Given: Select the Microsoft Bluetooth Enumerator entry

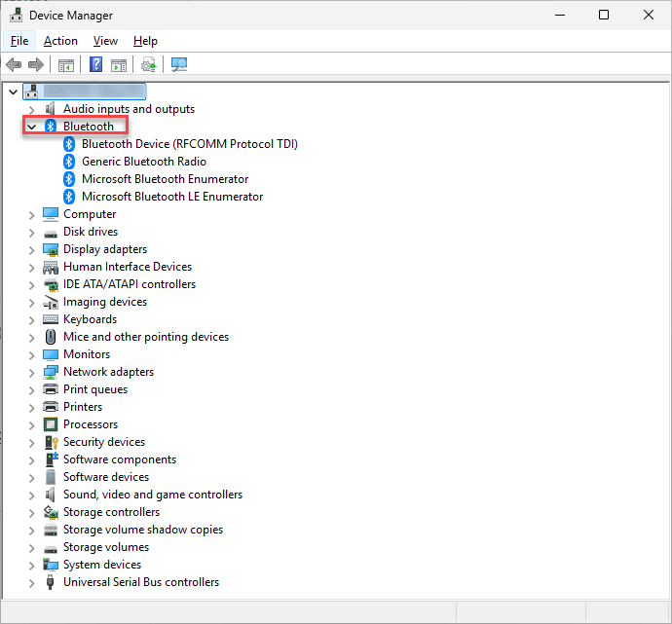Looking at the screenshot, I should click(x=165, y=179).
